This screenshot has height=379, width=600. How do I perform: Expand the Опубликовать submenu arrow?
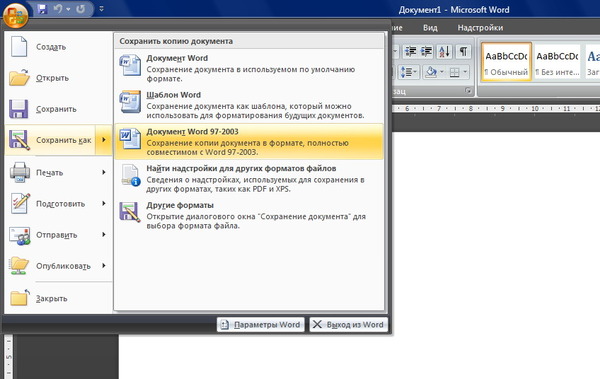pyautogui.click(x=104, y=266)
